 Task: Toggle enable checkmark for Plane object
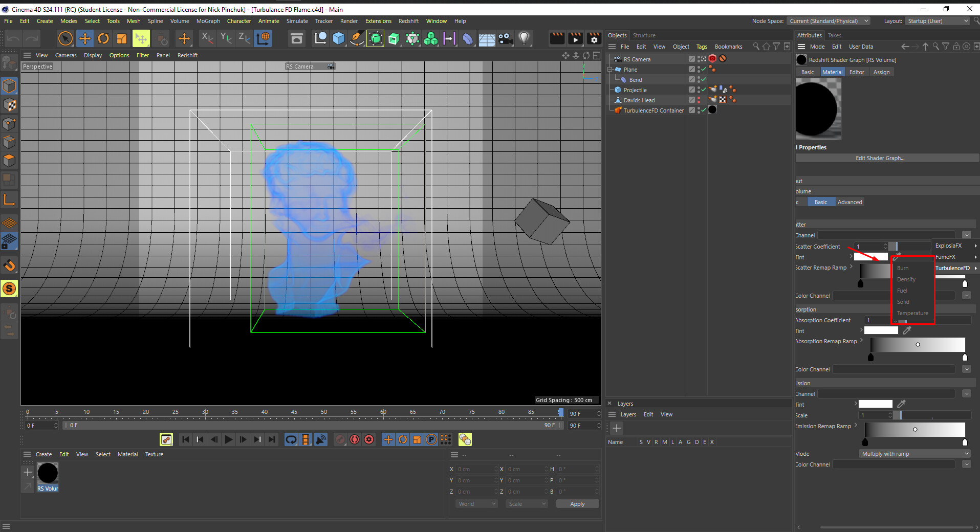point(704,69)
